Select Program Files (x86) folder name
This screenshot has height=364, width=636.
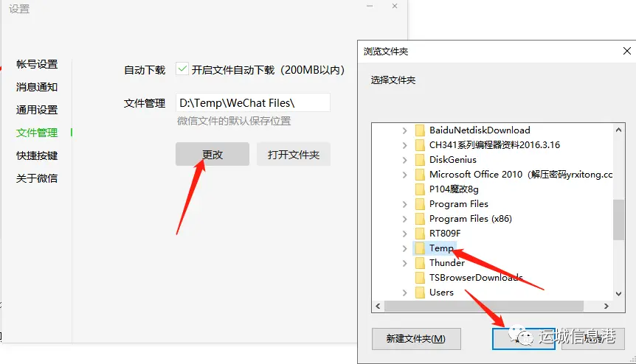coord(471,219)
